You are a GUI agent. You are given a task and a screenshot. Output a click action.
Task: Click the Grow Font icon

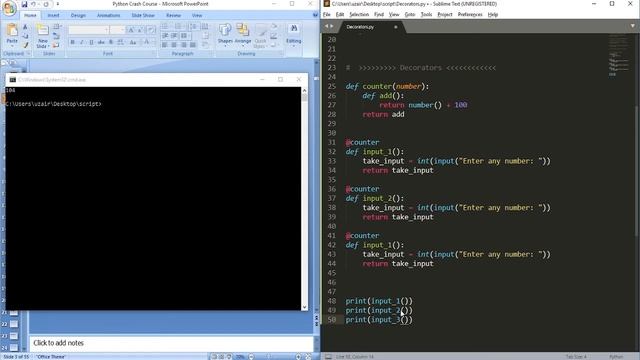point(131,30)
